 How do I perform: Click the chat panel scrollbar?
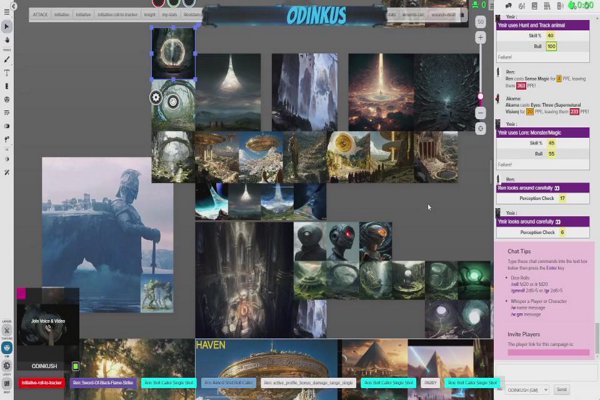pos(597,341)
